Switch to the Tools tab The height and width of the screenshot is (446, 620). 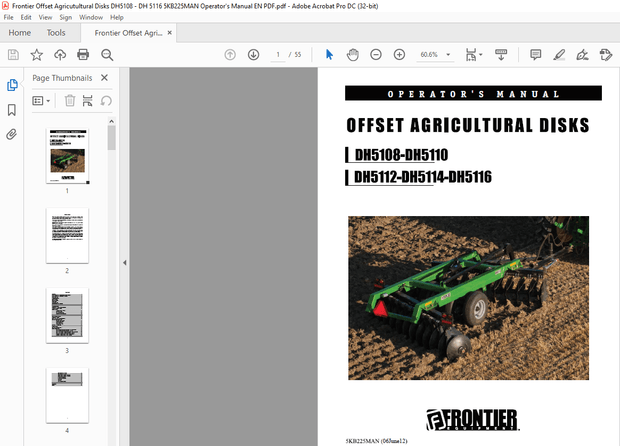pos(56,33)
